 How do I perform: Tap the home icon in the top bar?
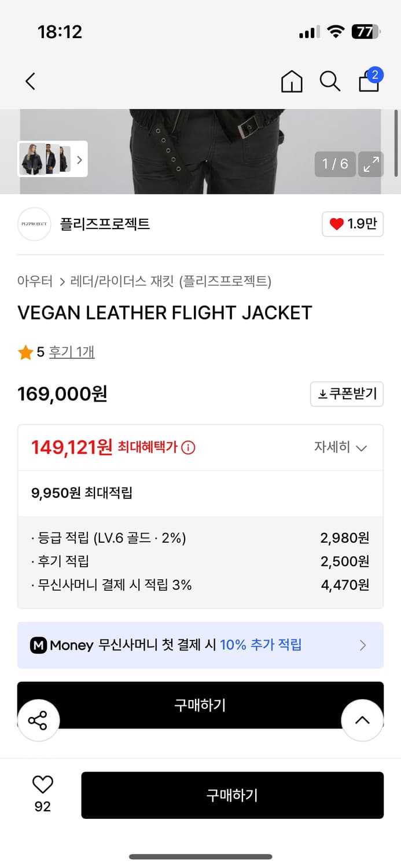click(x=292, y=82)
